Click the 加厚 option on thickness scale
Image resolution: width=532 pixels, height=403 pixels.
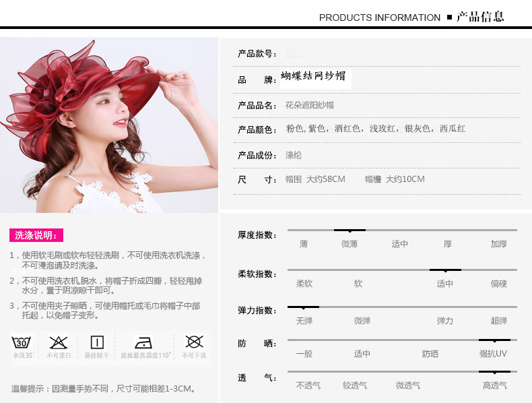pos(498,244)
